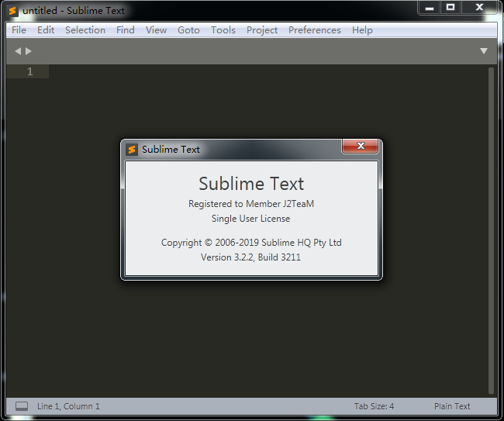Screen dimensions: 504x421
Task: Toggle the side bar status bar icon
Action: point(22,406)
